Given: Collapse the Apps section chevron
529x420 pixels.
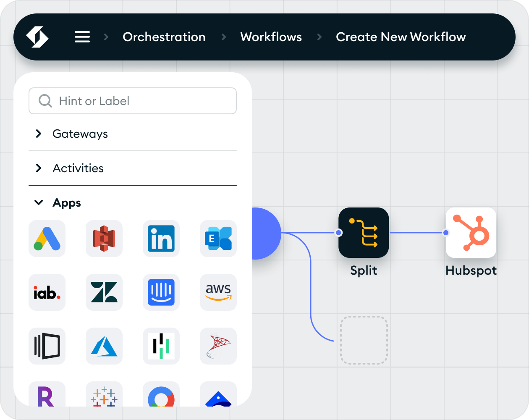Looking at the screenshot, I should pos(39,202).
